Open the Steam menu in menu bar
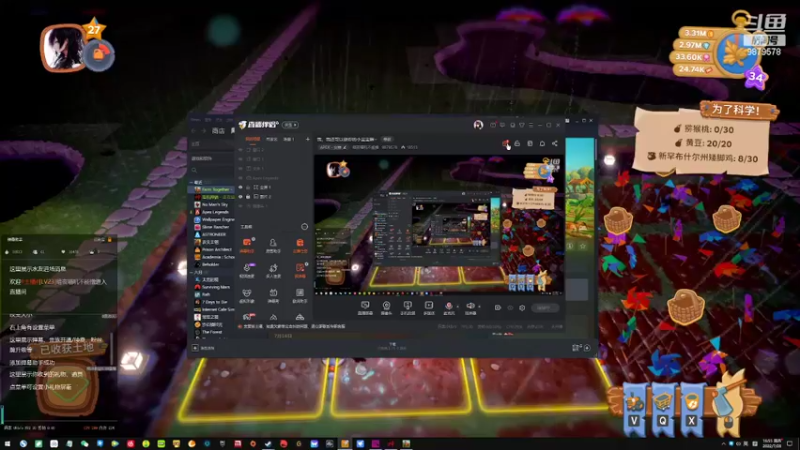Image resolution: width=800 pixels, height=450 pixels. [x=195, y=120]
